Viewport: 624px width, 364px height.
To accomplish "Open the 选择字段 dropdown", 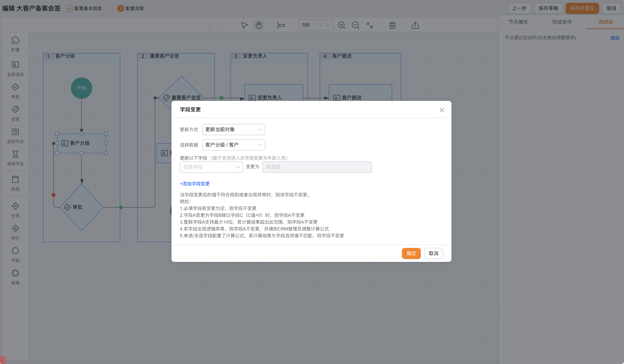I will (211, 167).
